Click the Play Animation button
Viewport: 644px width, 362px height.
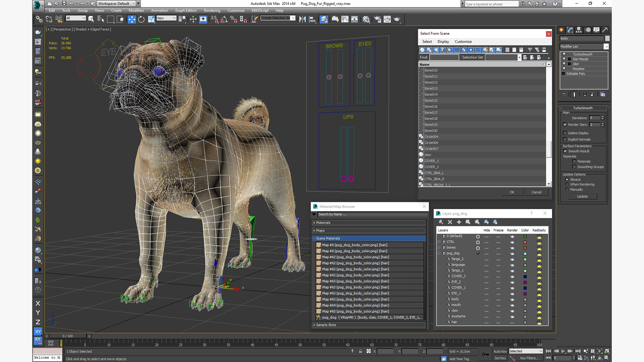coord(563,351)
